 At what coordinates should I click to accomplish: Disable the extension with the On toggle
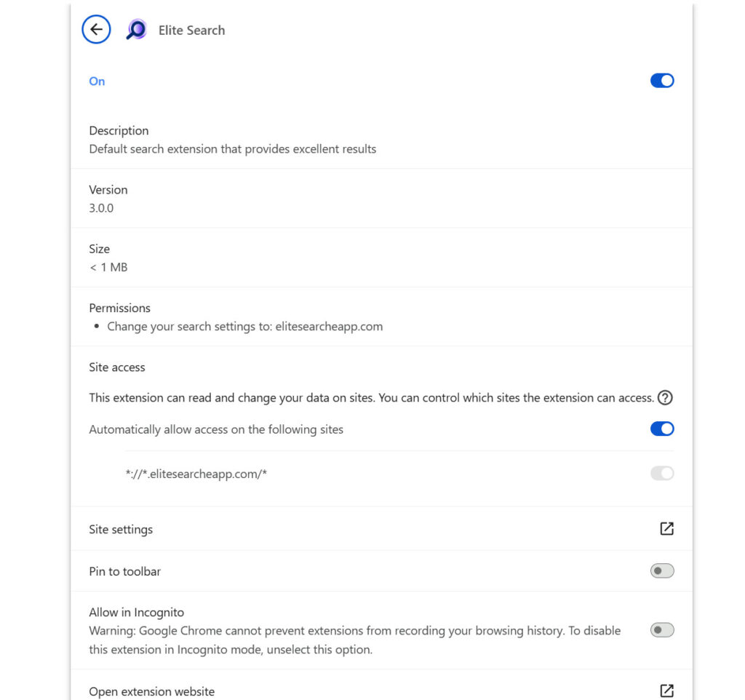pyautogui.click(x=662, y=81)
